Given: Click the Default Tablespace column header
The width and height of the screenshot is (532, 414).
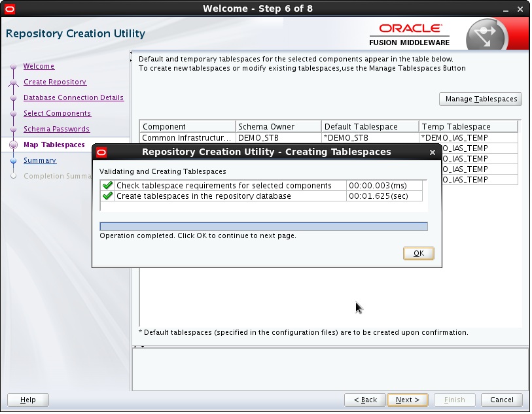Looking at the screenshot, I should (370, 127).
